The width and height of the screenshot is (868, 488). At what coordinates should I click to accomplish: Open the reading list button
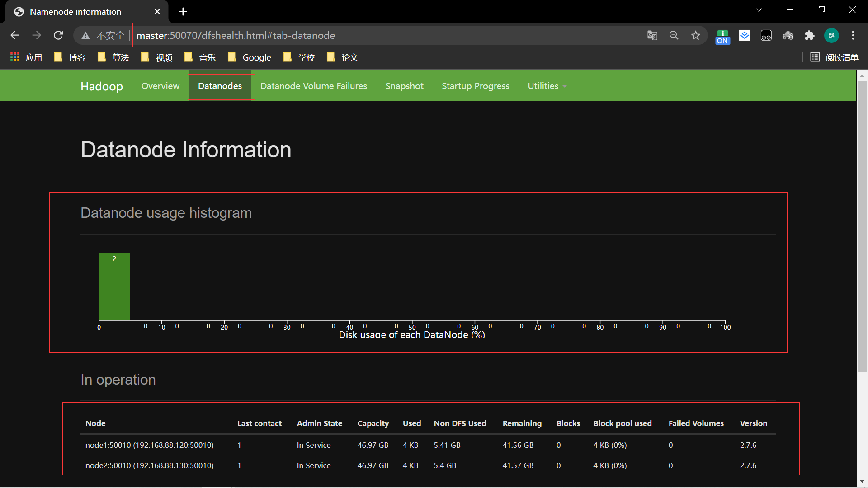(x=834, y=57)
